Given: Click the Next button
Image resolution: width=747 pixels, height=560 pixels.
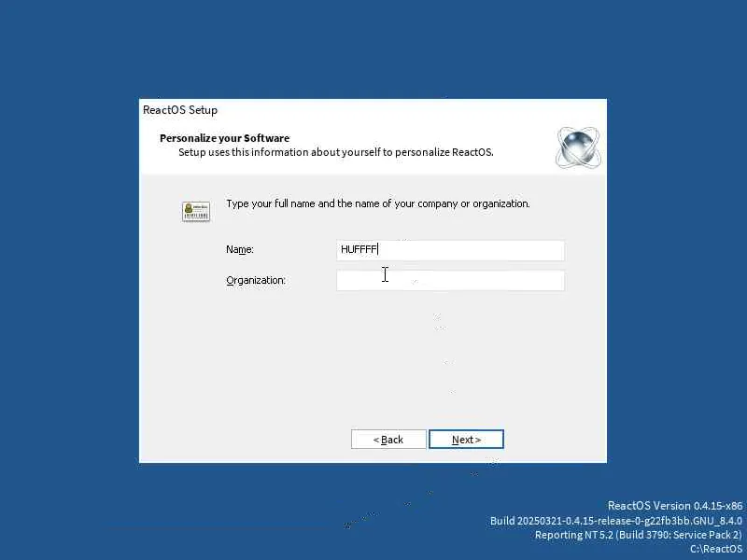Looking at the screenshot, I should tap(466, 439).
